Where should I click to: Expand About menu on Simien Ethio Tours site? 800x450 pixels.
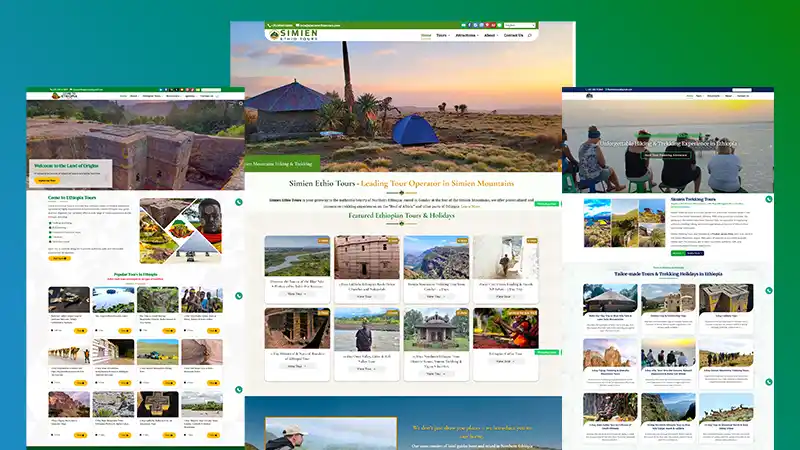coord(491,35)
